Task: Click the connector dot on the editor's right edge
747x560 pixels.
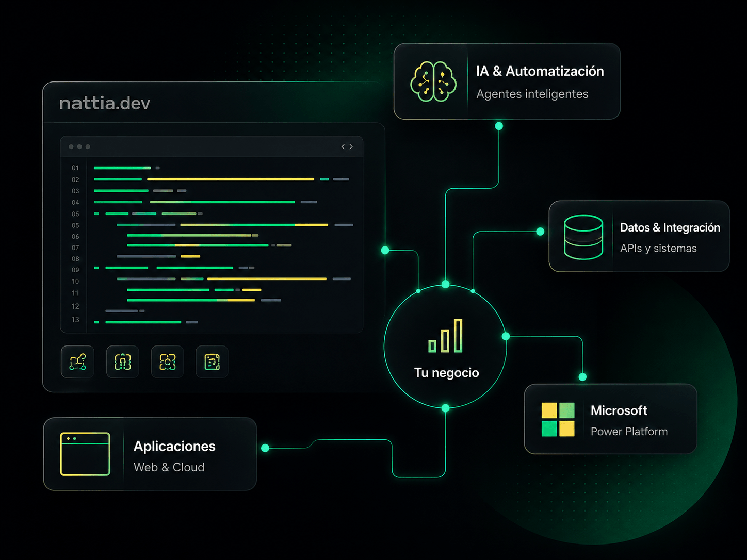Action: click(385, 250)
